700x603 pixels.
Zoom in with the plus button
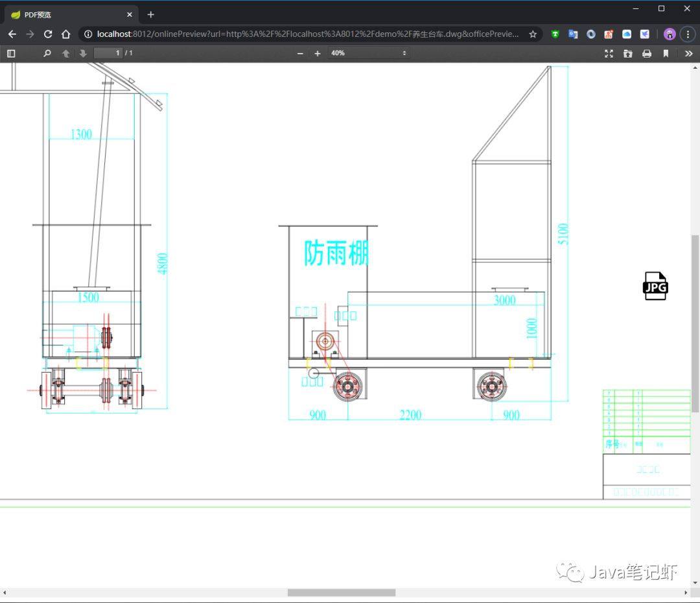318,54
